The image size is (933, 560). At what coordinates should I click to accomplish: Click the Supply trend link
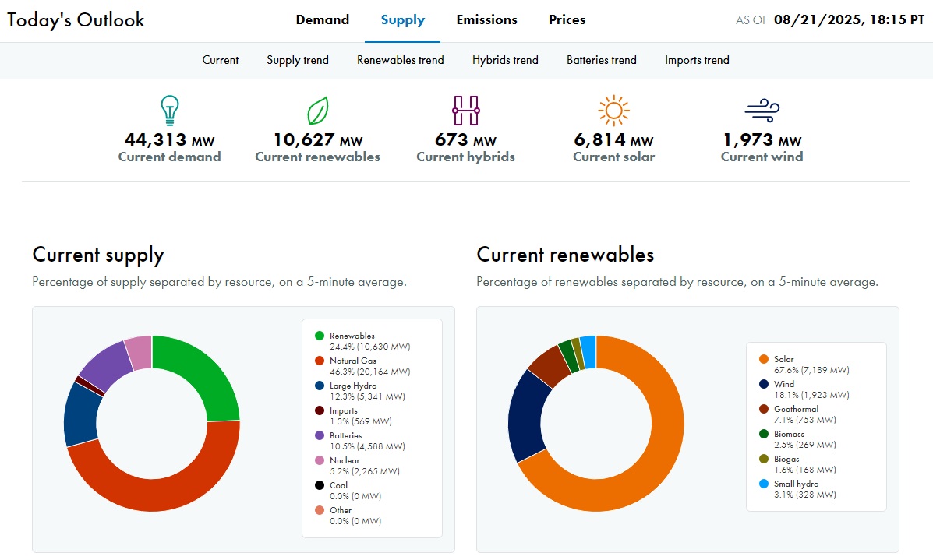coord(297,60)
